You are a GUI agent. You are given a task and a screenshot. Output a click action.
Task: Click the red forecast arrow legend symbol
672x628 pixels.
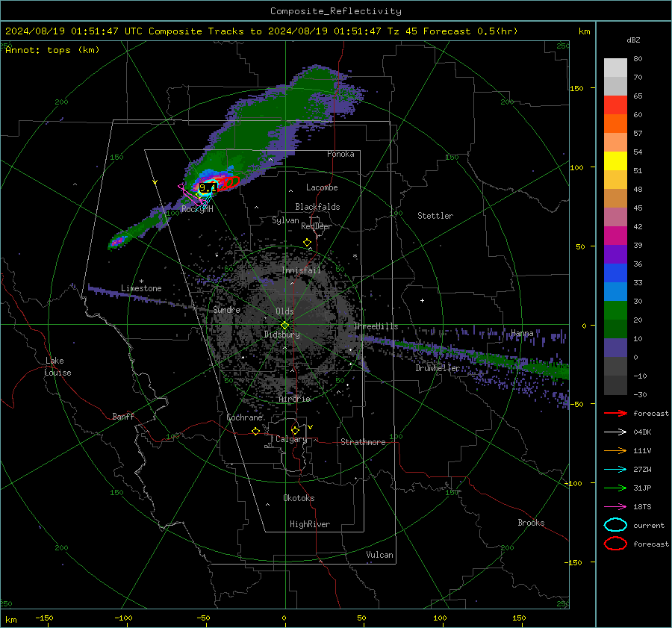coord(615,413)
